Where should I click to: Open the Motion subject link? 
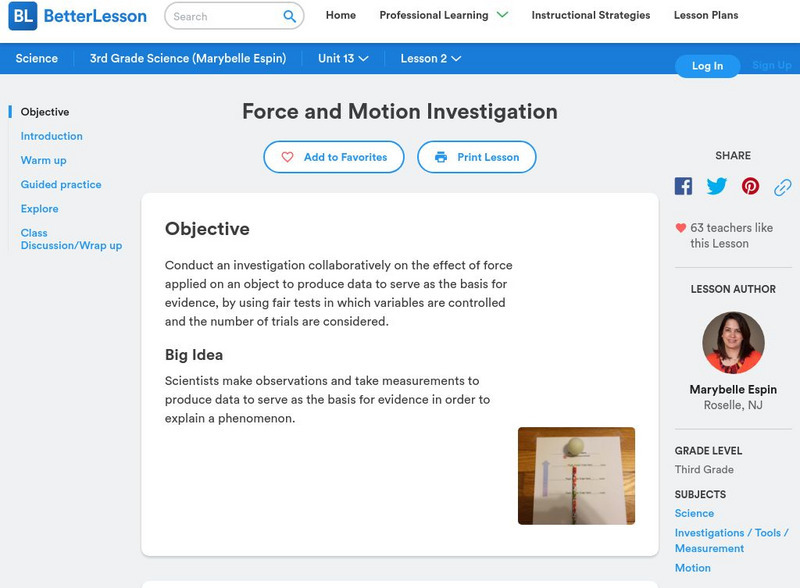[692, 568]
